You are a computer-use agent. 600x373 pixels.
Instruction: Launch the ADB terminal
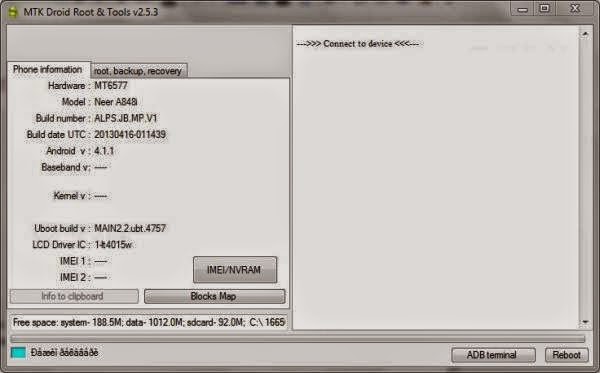coord(493,355)
